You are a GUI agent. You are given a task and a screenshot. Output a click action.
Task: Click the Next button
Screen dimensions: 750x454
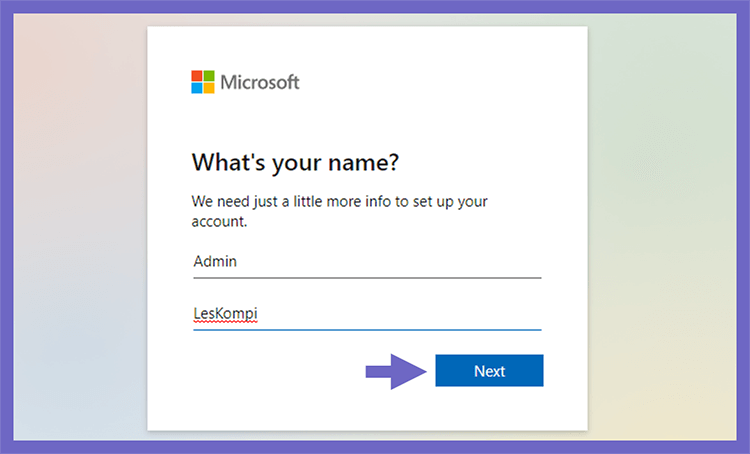489,370
